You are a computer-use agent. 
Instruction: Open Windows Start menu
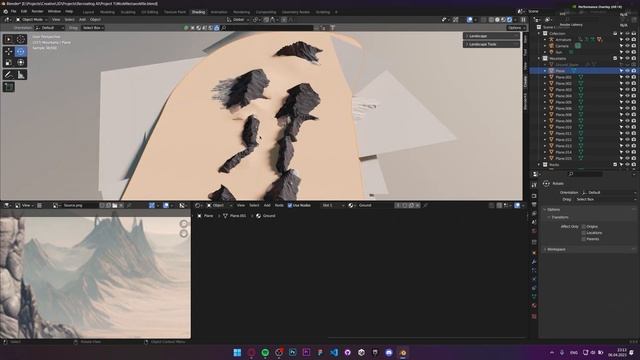point(237,352)
